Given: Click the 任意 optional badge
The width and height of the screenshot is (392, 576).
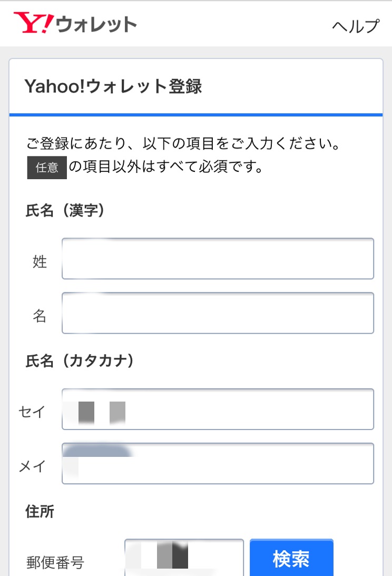Looking at the screenshot, I should (47, 168).
